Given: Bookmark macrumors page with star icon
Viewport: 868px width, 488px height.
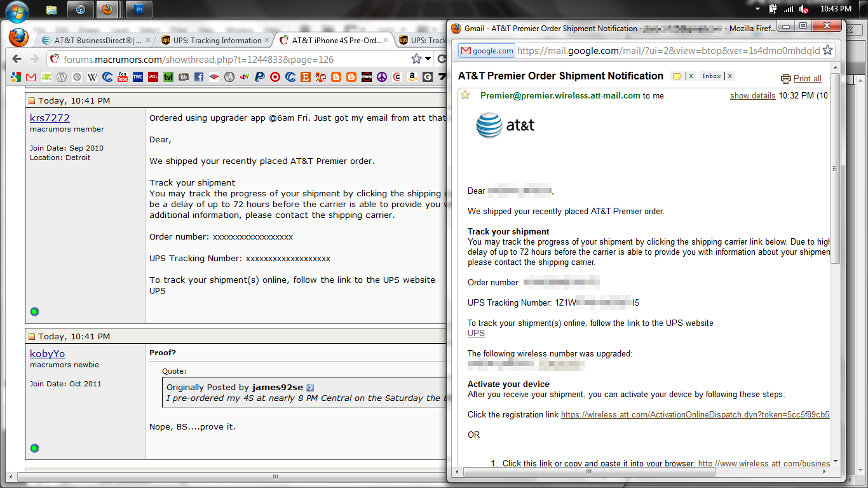Looking at the screenshot, I should (x=416, y=59).
